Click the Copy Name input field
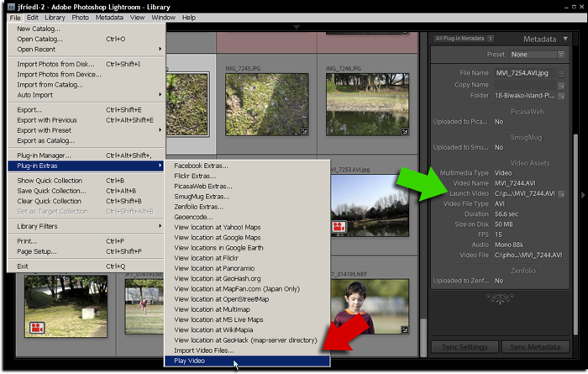 click(x=525, y=85)
